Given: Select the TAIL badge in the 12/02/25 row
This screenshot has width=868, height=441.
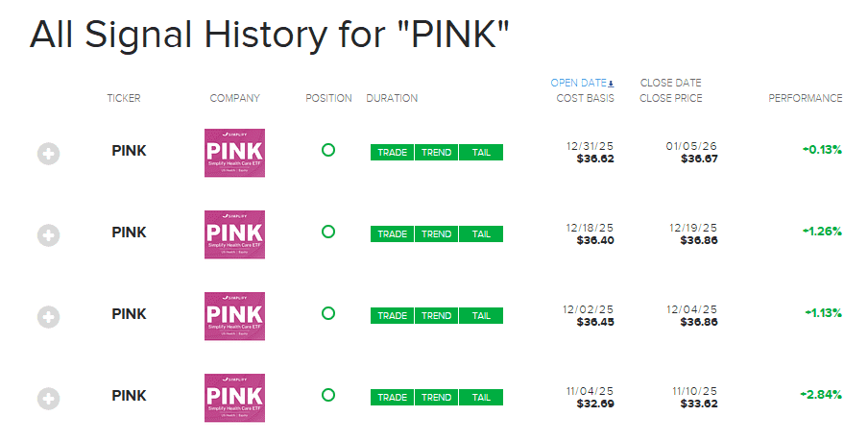Looking at the screenshot, I should point(481,316).
